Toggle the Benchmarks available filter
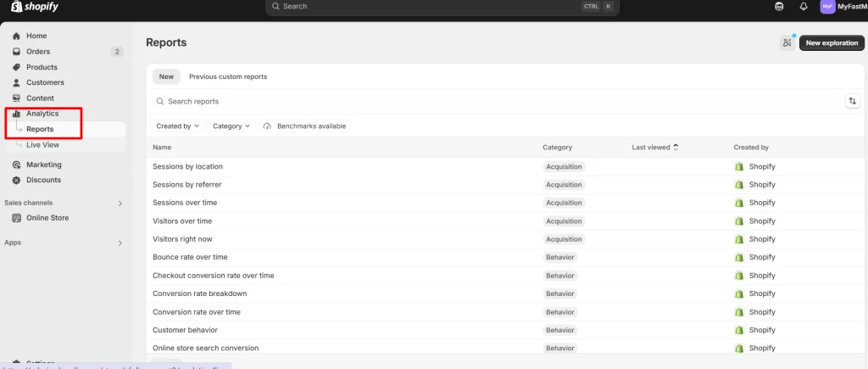Viewport: 868px width, 369px height. tap(304, 126)
